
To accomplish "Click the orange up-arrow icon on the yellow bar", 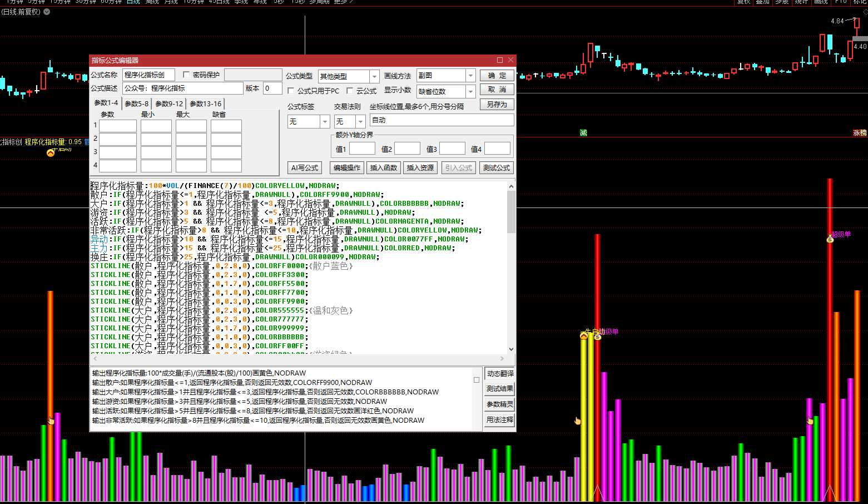I will click(x=583, y=335).
